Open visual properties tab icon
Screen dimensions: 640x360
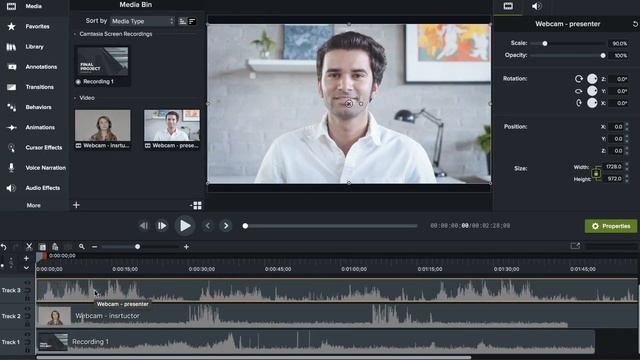pyautogui.click(x=508, y=6)
